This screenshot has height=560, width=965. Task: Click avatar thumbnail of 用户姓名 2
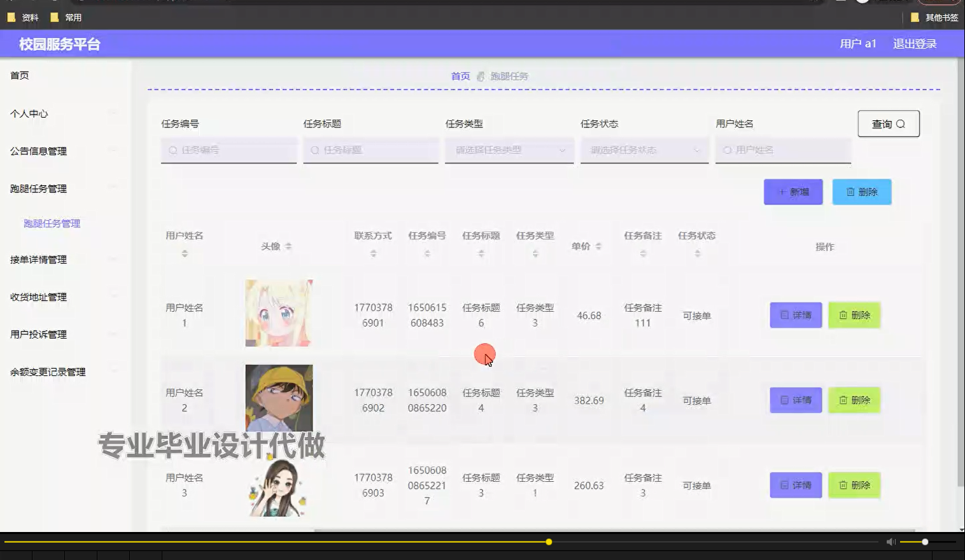point(279,398)
